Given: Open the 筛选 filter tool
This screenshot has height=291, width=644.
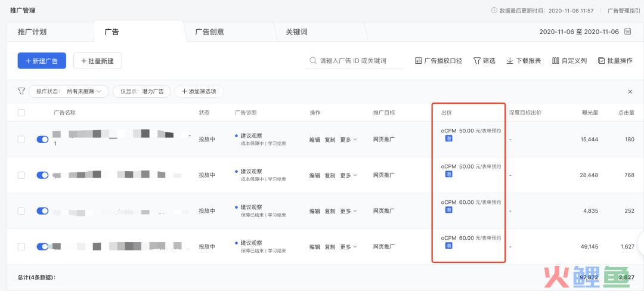Looking at the screenshot, I should [484, 61].
